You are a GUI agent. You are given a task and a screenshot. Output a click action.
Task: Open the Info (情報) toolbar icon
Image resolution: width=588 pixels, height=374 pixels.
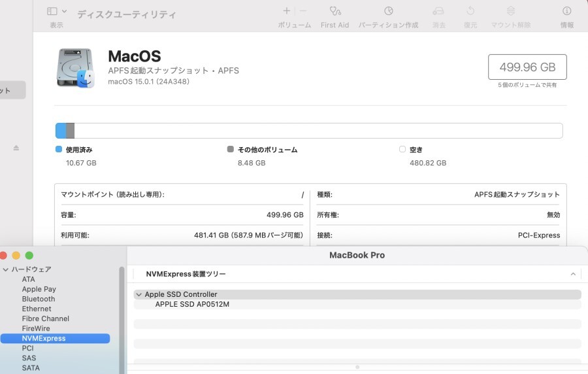point(566,11)
